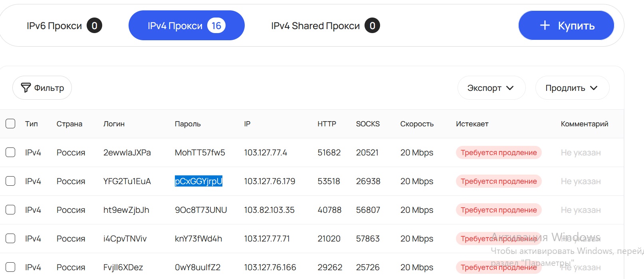
Task: Click the 0 badge on IPv6 Прокси
Action: pyautogui.click(x=94, y=26)
